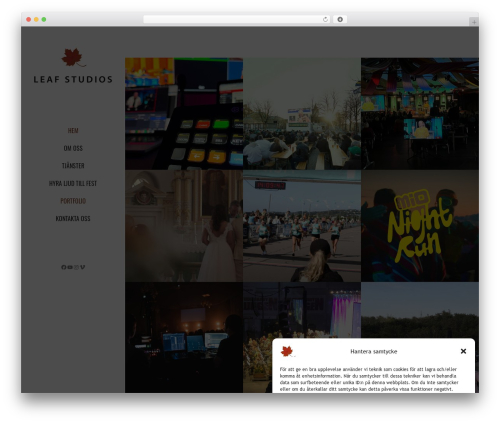Open the Instagram social icon
The width and height of the screenshot is (500, 423).
click(76, 267)
